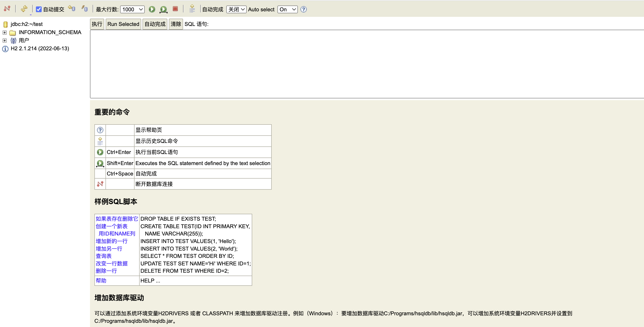Click the commit icon in toolbar

[x=84, y=9]
